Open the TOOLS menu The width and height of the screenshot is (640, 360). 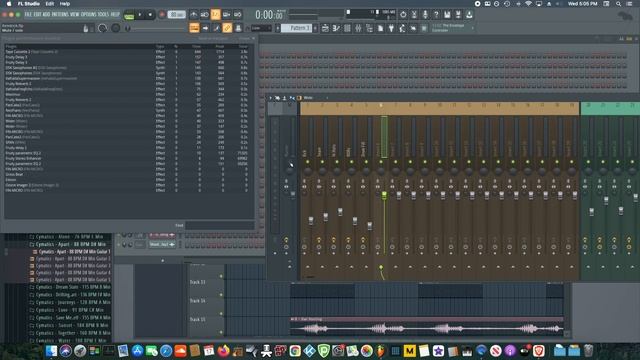point(103,14)
